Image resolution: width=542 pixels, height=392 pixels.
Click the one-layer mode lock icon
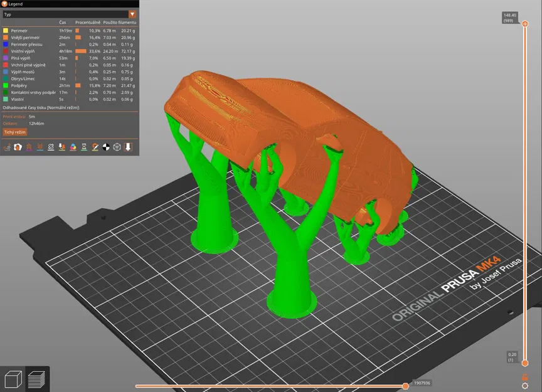click(524, 377)
